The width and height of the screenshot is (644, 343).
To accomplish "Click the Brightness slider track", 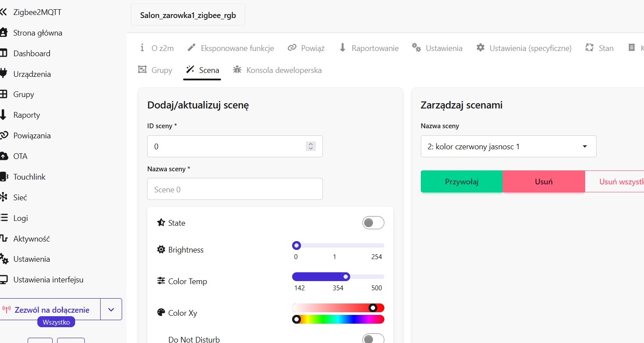I will [x=338, y=246].
